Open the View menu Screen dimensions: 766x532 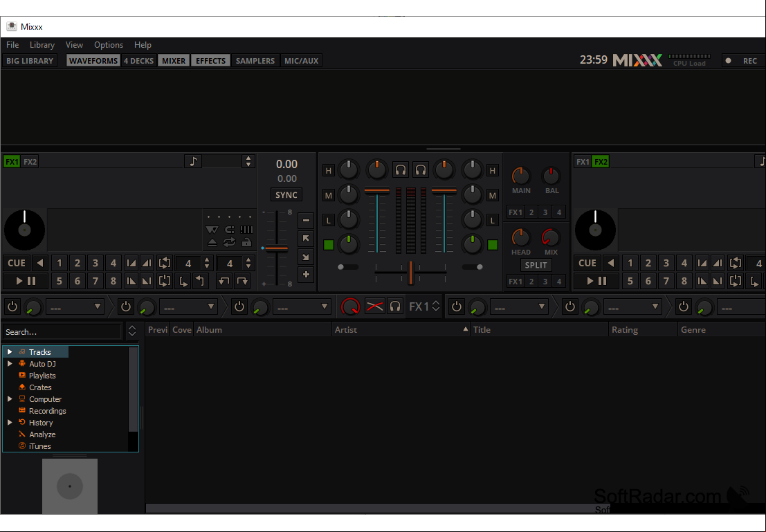(x=74, y=44)
